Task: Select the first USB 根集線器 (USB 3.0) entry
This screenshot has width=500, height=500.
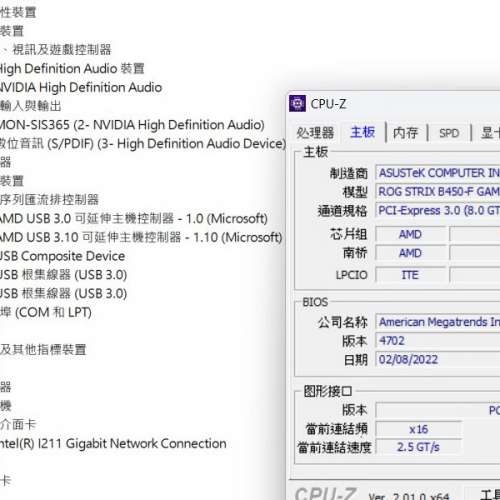Action: pyautogui.click(x=63, y=275)
